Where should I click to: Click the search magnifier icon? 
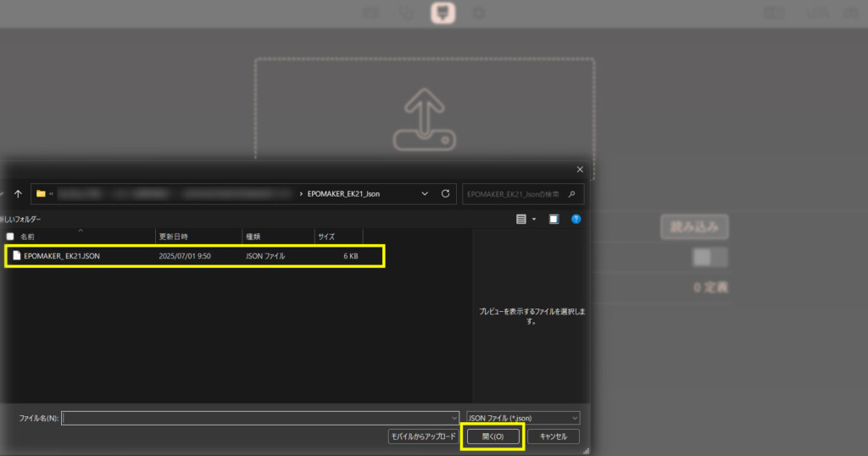(x=572, y=194)
